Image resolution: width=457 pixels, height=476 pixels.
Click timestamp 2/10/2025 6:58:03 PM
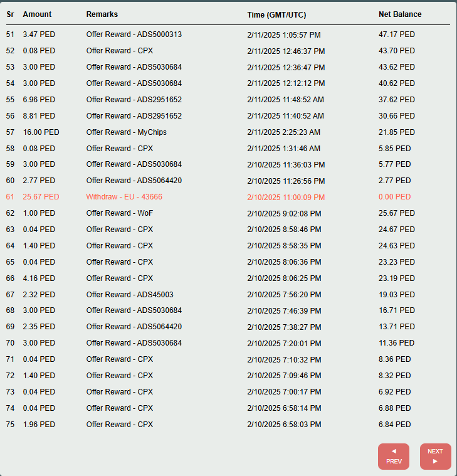click(x=284, y=425)
